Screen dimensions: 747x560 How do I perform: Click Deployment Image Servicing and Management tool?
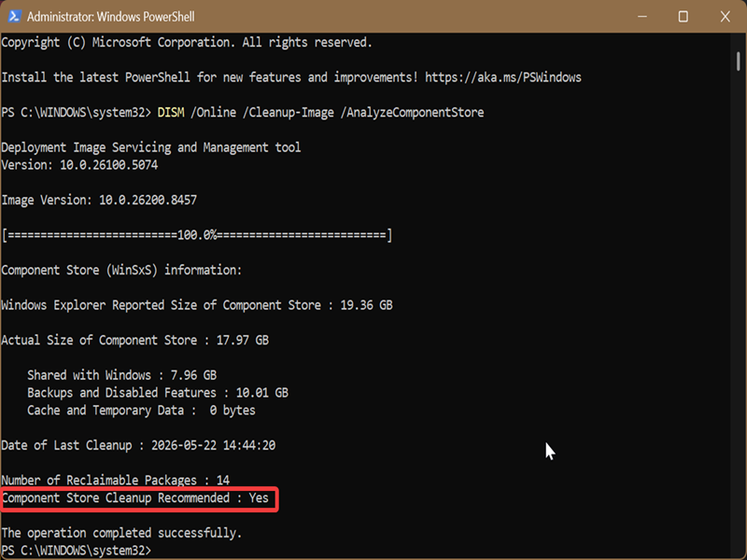(151, 147)
